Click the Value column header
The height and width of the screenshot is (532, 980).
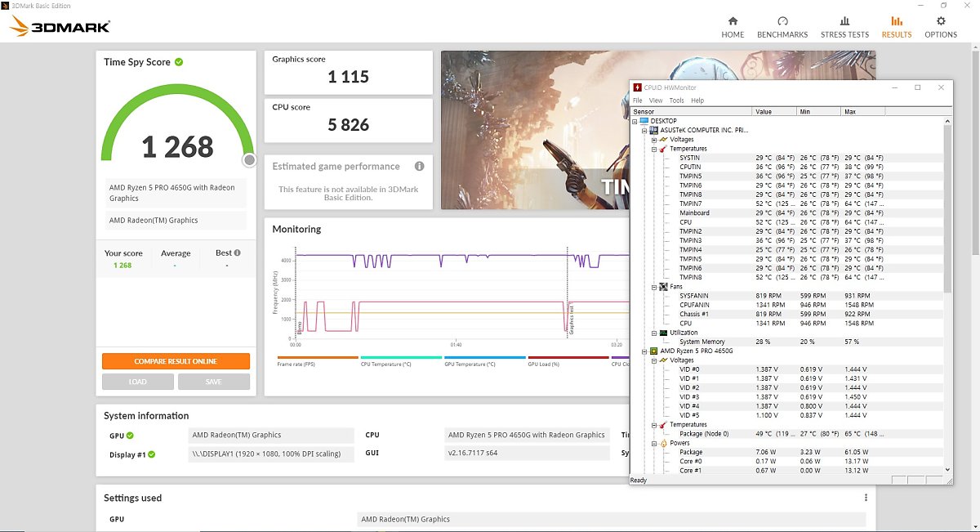coord(774,111)
